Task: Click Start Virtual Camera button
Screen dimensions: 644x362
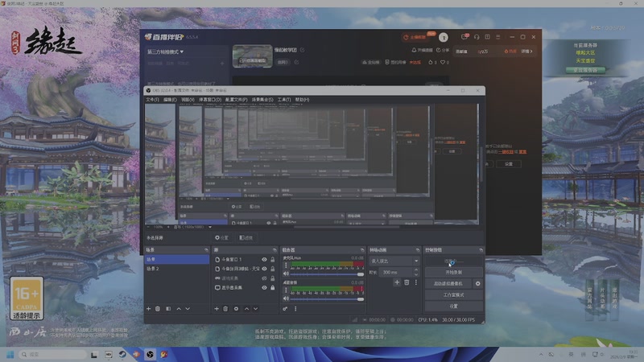Action: tap(448, 284)
